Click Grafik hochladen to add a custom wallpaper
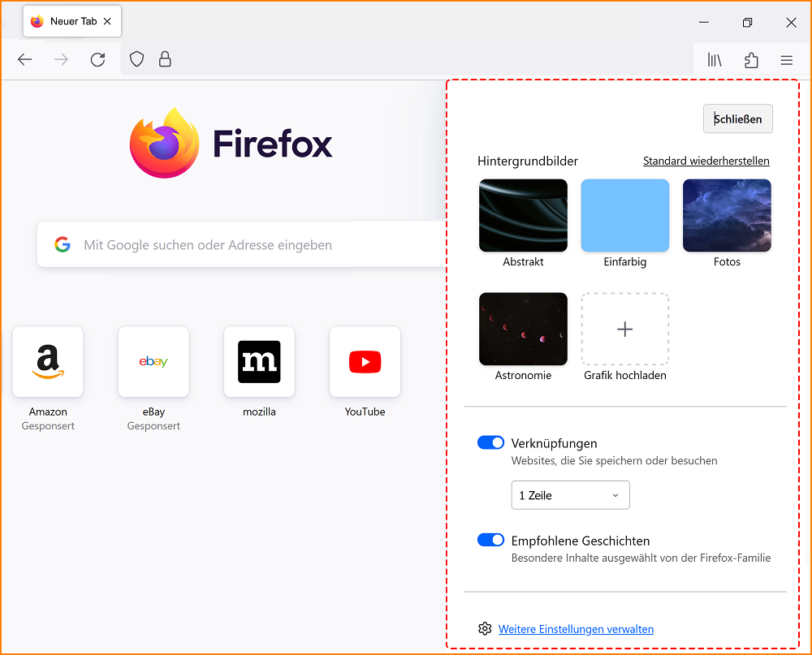 (x=624, y=329)
